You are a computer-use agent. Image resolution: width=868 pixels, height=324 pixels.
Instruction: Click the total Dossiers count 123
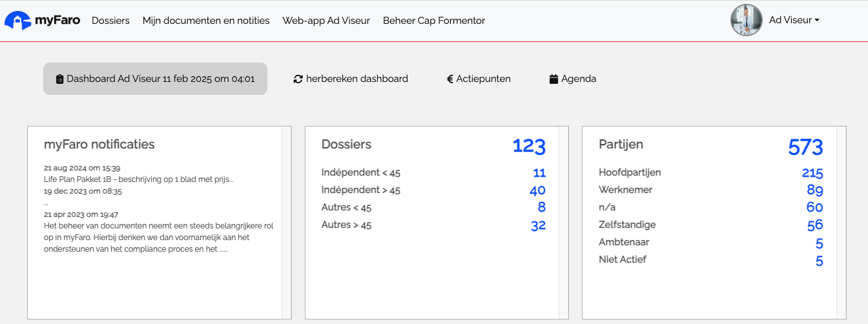[529, 147]
